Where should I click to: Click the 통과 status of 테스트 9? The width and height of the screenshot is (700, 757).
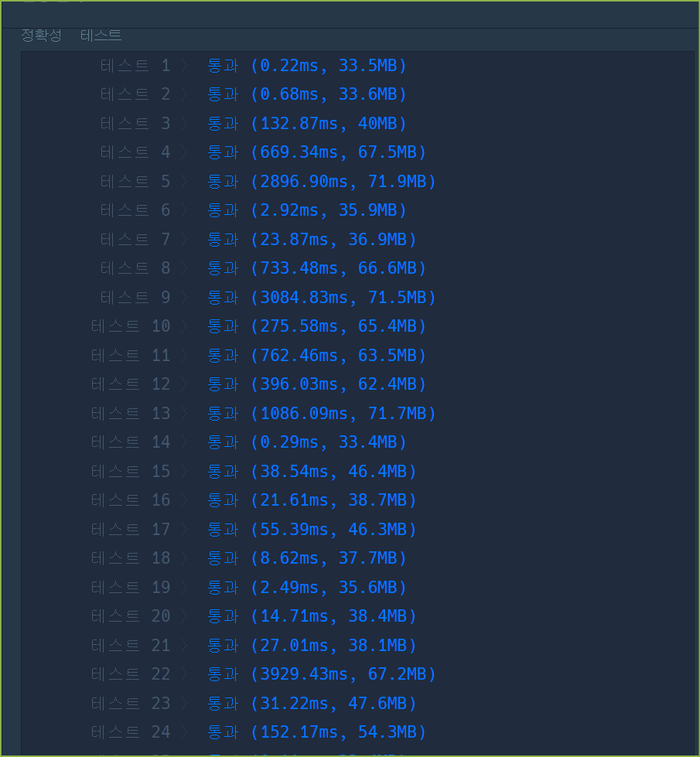[x=224, y=298]
